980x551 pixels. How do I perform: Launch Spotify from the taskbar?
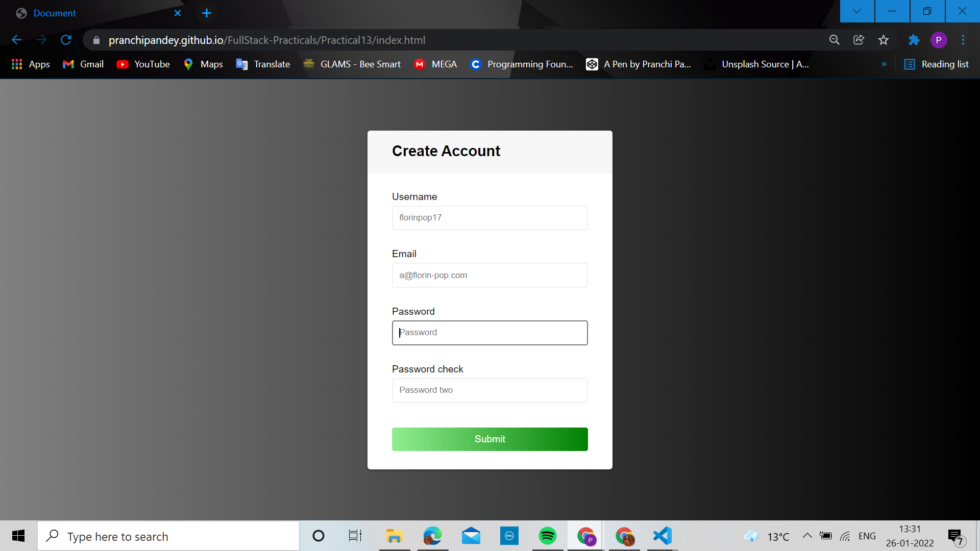click(547, 536)
